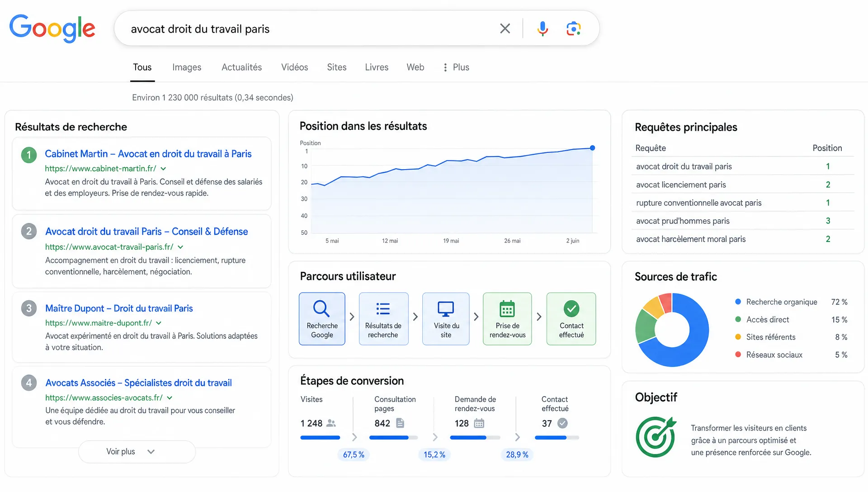Click the arrow between Visites and Consultation pages
The width and height of the screenshot is (868, 492).
pos(354,437)
